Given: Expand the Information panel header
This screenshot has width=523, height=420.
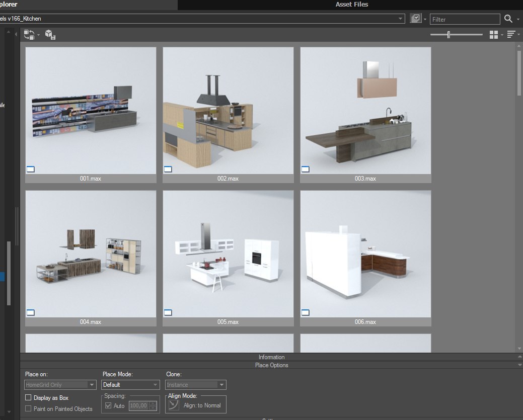Looking at the screenshot, I should click(x=271, y=357).
